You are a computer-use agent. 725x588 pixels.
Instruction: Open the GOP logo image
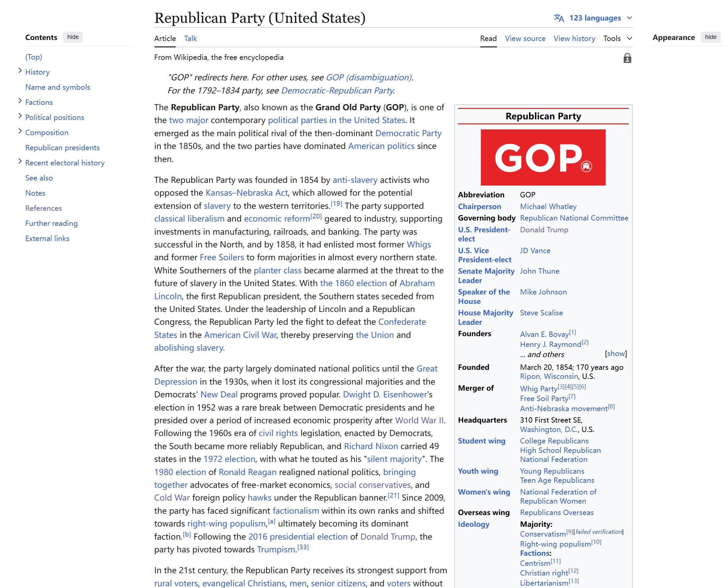coord(543,157)
